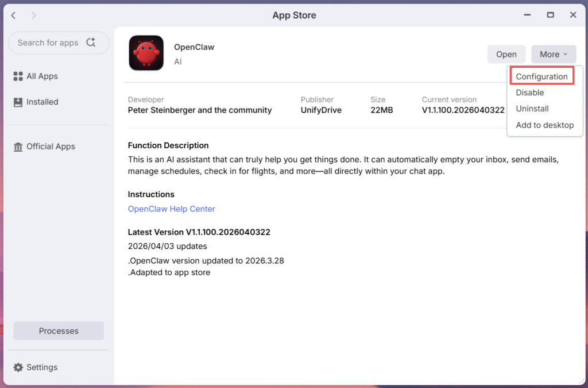This screenshot has width=588, height=388.
Task: Collapse the More dropdown menu
Action: [553, 55]
